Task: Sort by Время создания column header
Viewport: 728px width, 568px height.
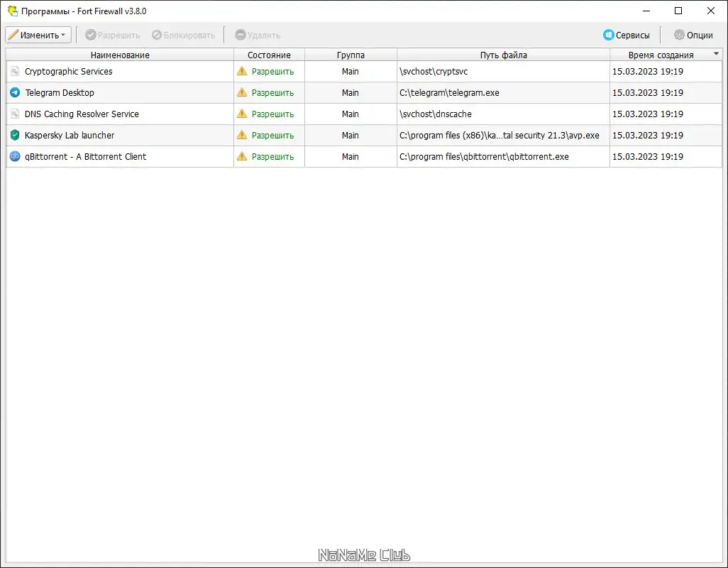Action: click(x=666, y=55)
